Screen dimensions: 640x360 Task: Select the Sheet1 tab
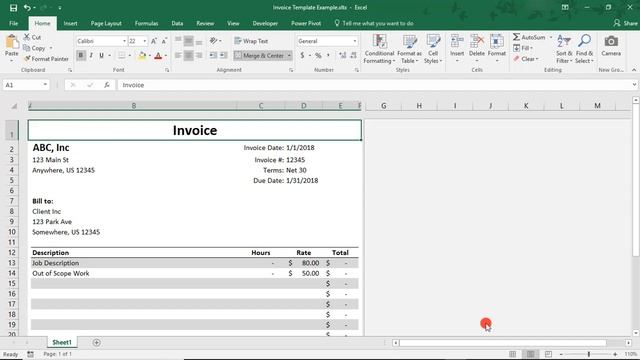coord(62,342)
